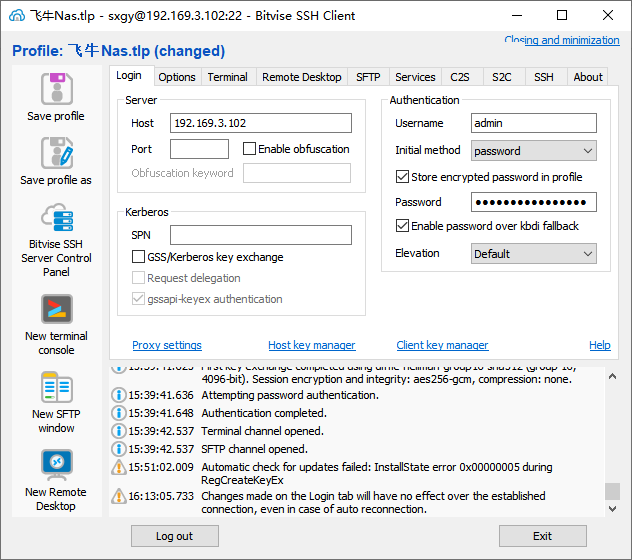
Task: Click the warning icon beside update failure log
Action: [x=119, y=467]
